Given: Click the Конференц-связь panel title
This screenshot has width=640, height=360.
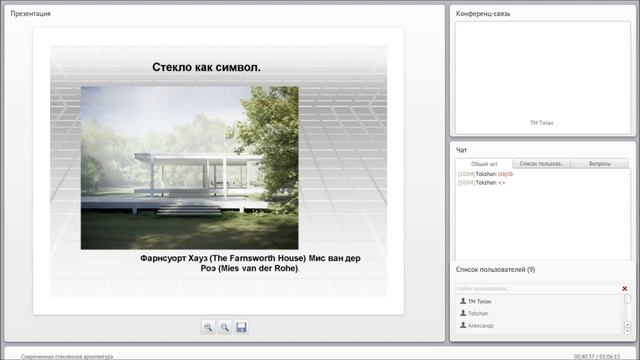Looking at the screenshot, I should click(x=483, y=13).
